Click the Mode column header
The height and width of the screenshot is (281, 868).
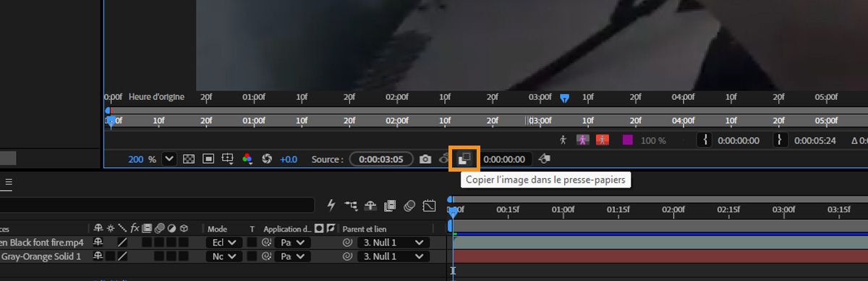(x=217, y=229)
